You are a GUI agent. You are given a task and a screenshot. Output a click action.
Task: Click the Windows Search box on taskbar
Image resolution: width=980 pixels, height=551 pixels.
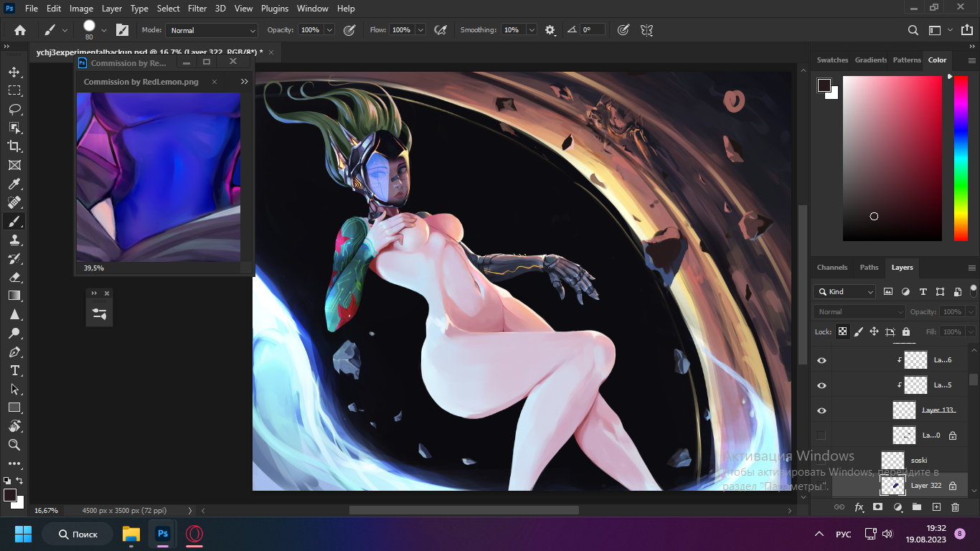77,534
